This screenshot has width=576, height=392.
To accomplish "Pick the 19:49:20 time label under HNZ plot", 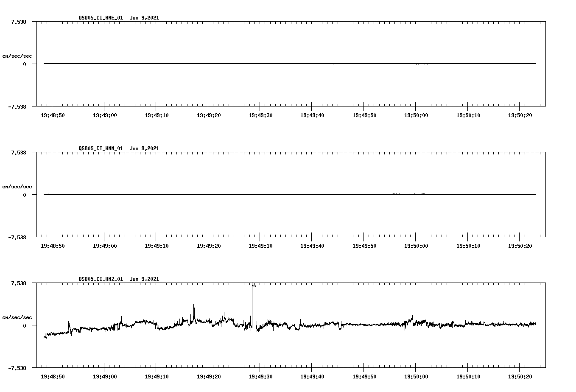I will [208, 377].
